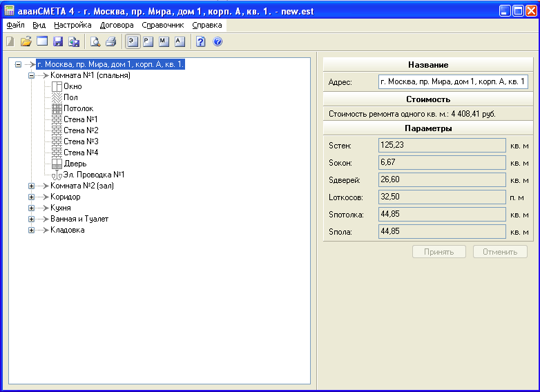Collapse the Комната №1 (спальня) node
This screenshot has height=392, width=540.
31,75
